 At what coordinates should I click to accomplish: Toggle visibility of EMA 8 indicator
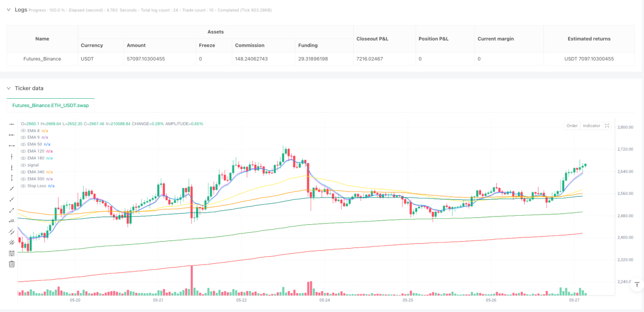tap(23, 130)
